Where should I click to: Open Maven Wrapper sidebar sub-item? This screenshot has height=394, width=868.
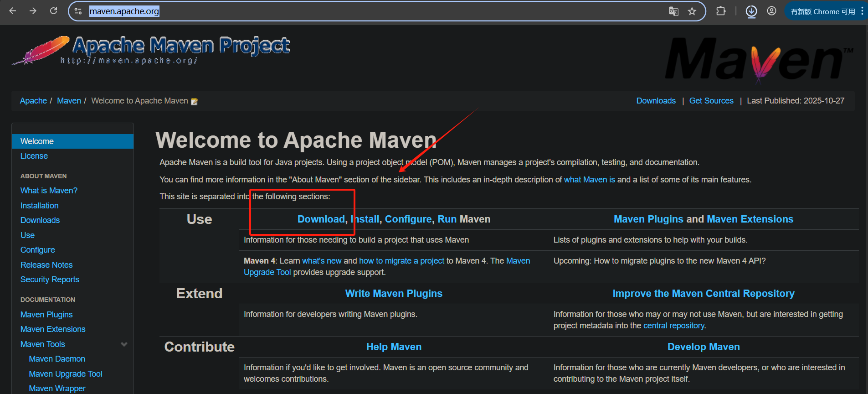click(x=57, y=389)
